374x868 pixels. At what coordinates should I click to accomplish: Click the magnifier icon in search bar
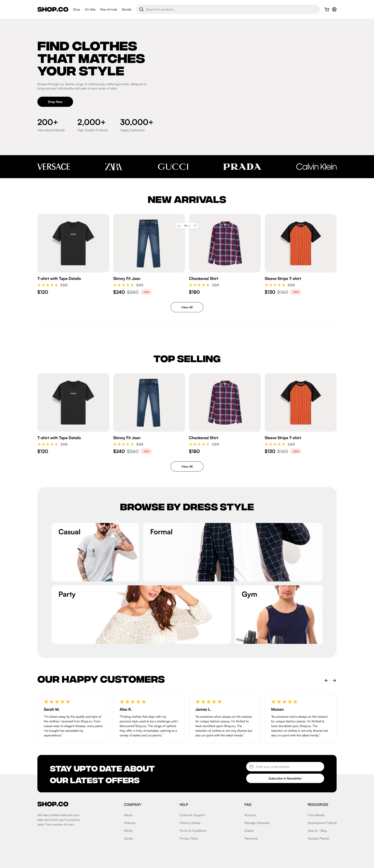click(141, 9)
